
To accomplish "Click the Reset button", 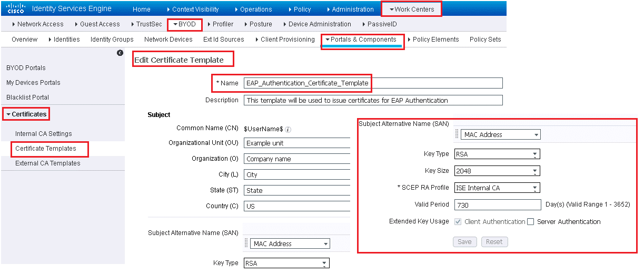I will [494, 242].
